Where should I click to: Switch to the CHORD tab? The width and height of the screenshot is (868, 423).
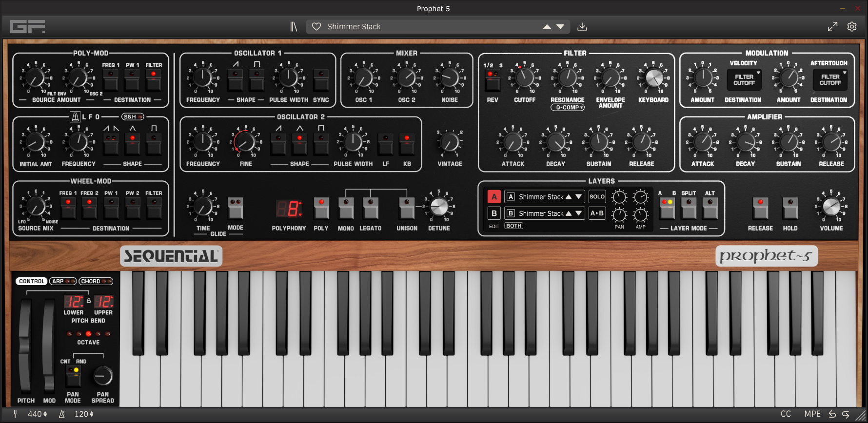click(x=96, y=281)
